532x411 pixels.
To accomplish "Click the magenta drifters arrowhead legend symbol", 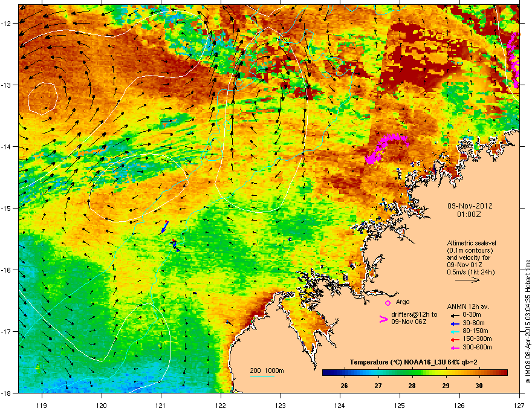I will (x=383, y=319).
